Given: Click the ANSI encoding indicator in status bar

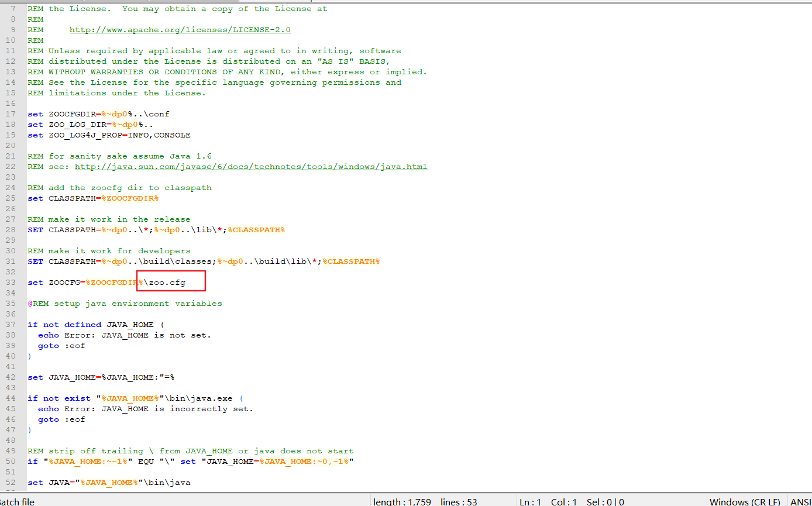Looking at the screenshot, I should click(x=800, y=501).
